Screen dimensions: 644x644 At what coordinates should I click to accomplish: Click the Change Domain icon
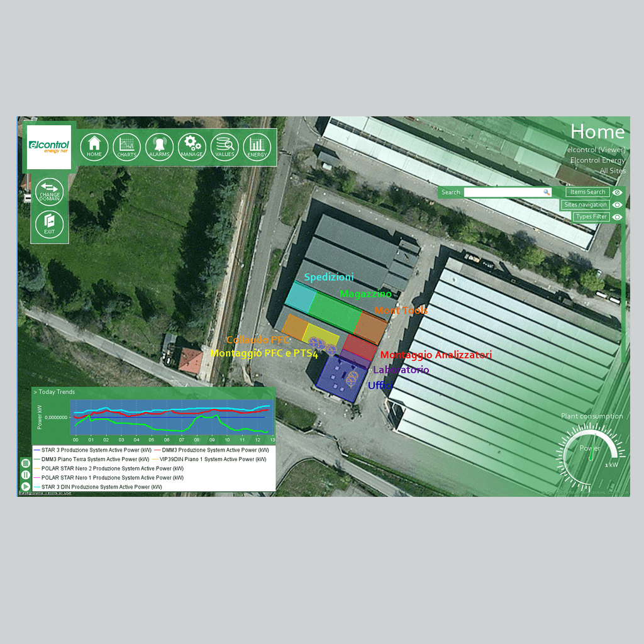pos(50,191)
